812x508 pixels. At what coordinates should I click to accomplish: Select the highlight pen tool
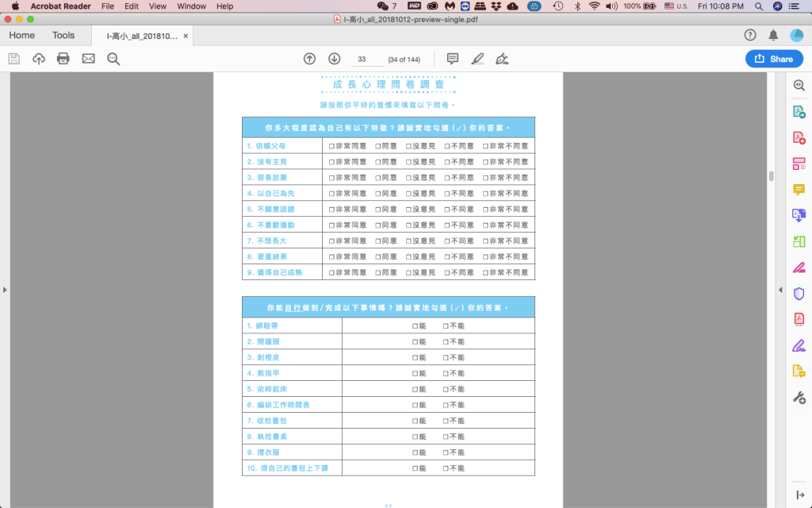477,59
